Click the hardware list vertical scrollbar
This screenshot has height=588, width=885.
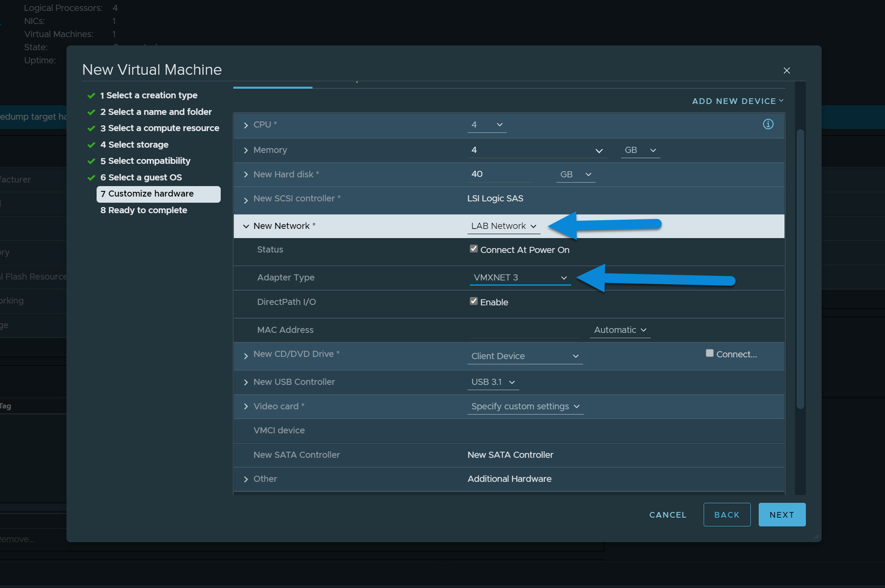click(800, 269)
